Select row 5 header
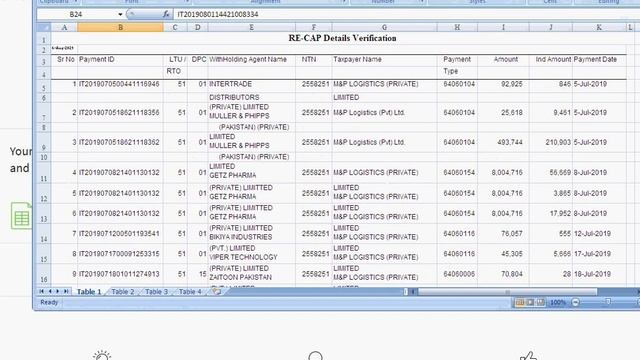This screenshot has width=640, height=360. (x=44, y=86)
